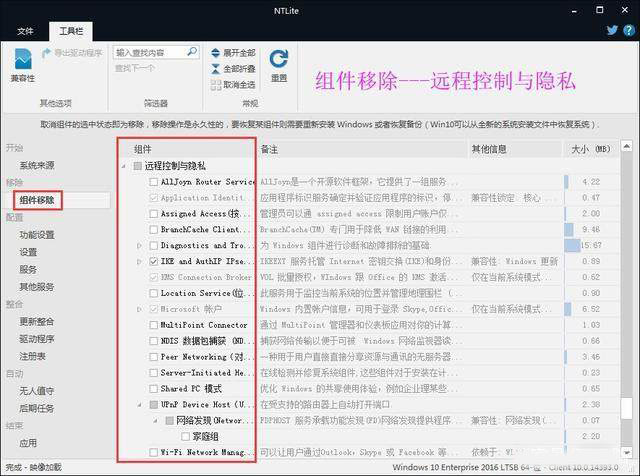The width and height of the screenshot is (640, 476).
Task: Click the 取消全选 deselect-all icon
Action: coord(216,85)
